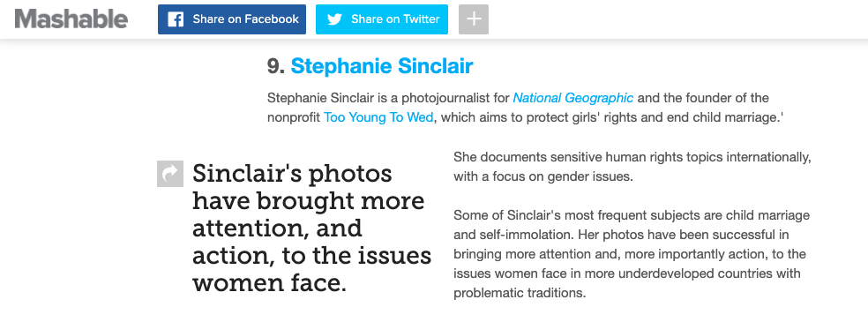Open the Stephanie Sinclair heading link
Image resolution: width=868 pixels, height=322 pixels.
tap(382, 66)
